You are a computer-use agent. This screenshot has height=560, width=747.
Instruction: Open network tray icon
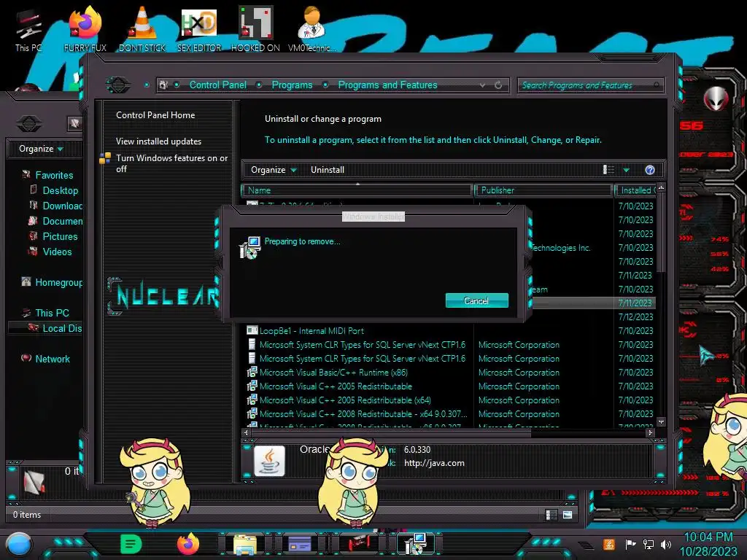coord(649,544)
